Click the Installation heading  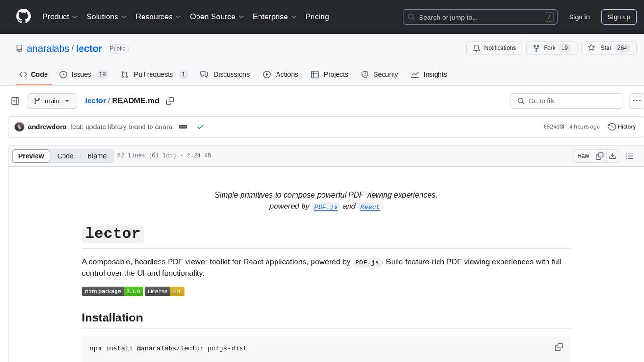pos(112,317)
